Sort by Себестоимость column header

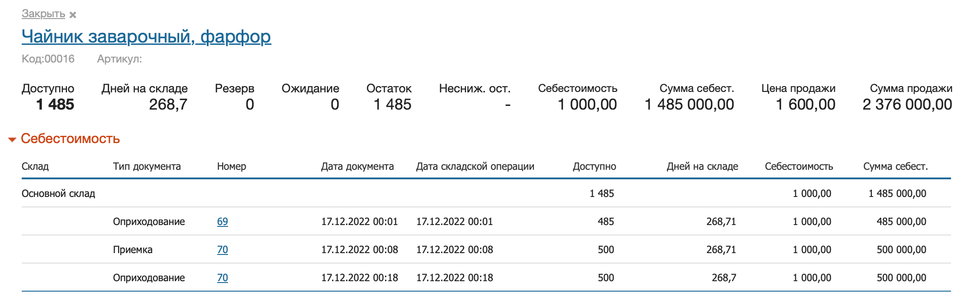point(799,166)
